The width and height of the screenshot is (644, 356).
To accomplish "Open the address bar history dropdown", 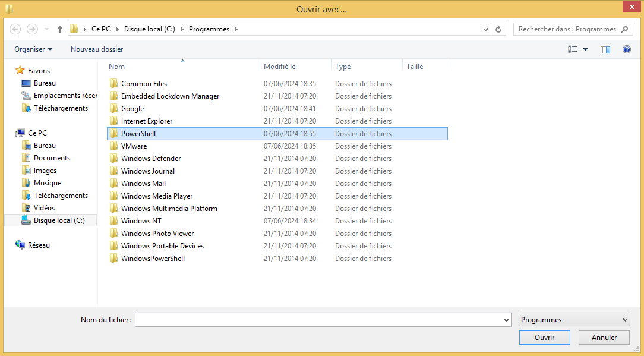I will 485,29.
